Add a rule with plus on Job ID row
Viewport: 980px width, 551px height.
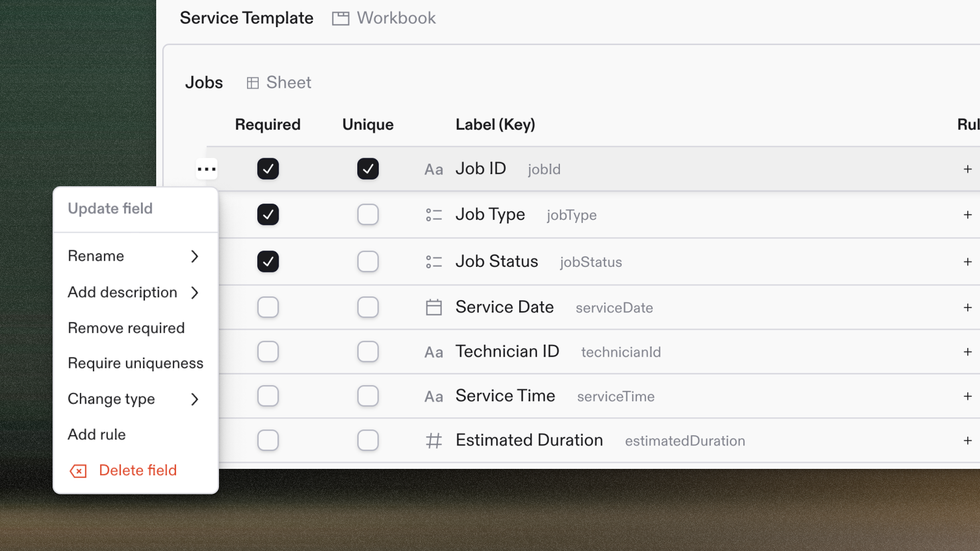click(967, 169)
